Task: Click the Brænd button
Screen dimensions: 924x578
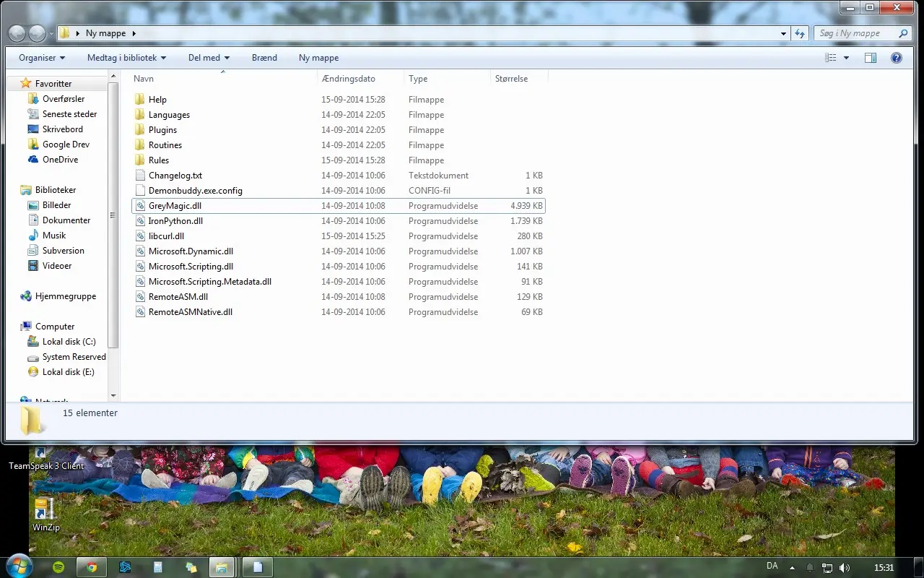Action: click(264, 58)
